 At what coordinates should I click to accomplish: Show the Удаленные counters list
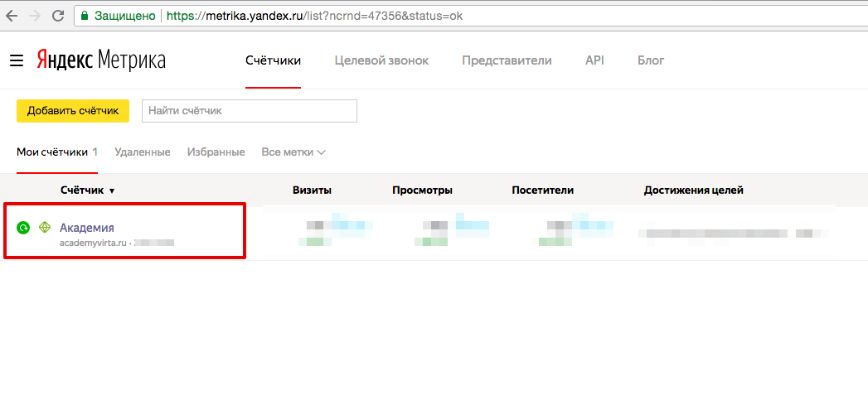(x=143, y=152)
